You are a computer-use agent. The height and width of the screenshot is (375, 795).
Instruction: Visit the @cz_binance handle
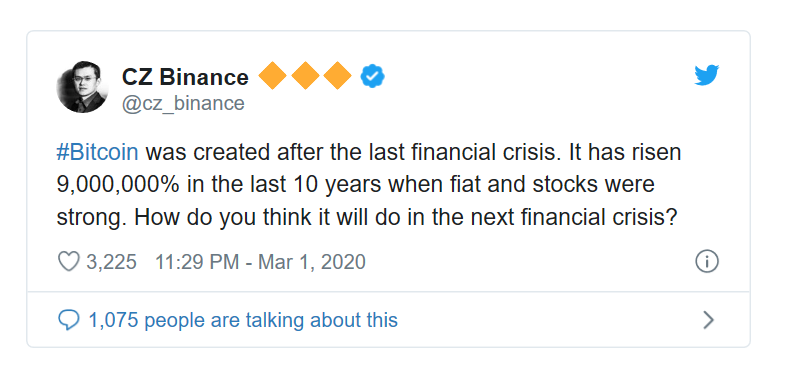point(183,103)
